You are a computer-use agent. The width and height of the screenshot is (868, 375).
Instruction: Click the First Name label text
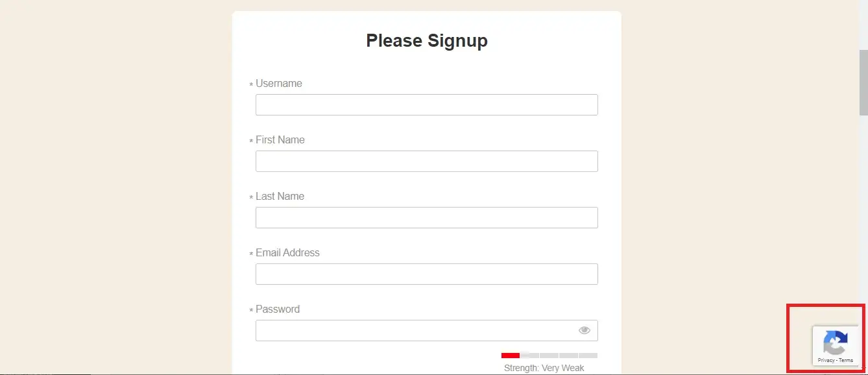[280, 140]
